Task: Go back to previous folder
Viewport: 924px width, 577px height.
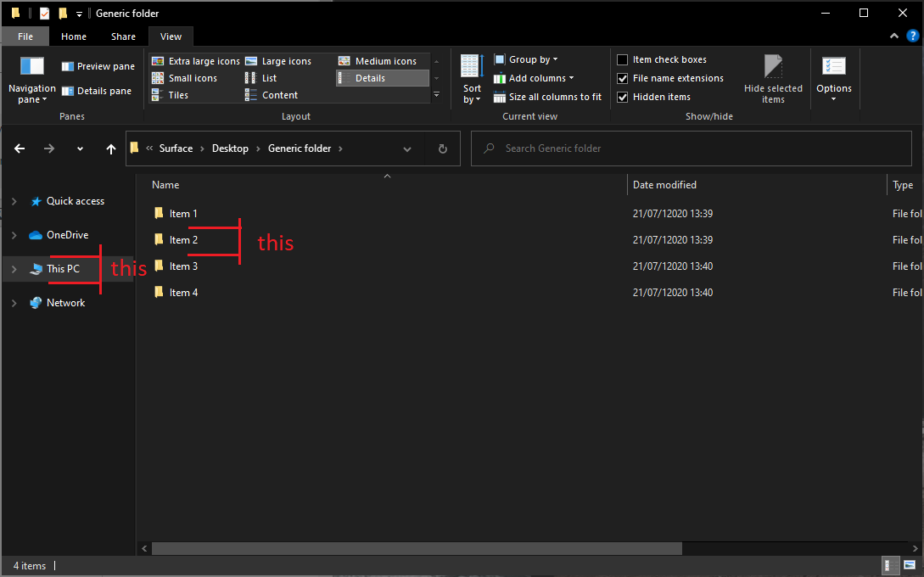Action: pos(20,148)
